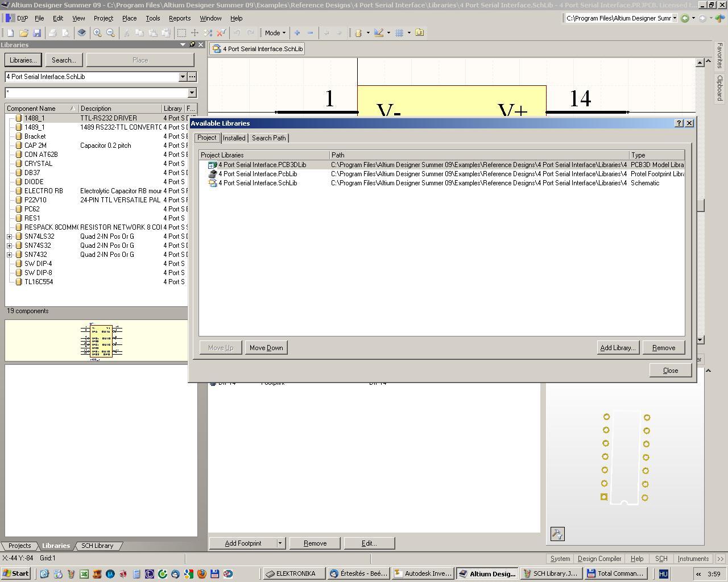Click the Windows Start button

(x=16, y=573)
